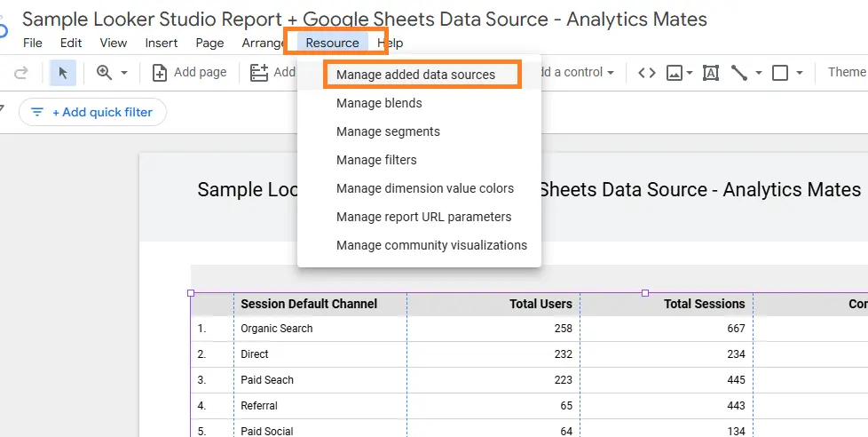
Task: Select the selection mode pointer tool
Action: 63,73
